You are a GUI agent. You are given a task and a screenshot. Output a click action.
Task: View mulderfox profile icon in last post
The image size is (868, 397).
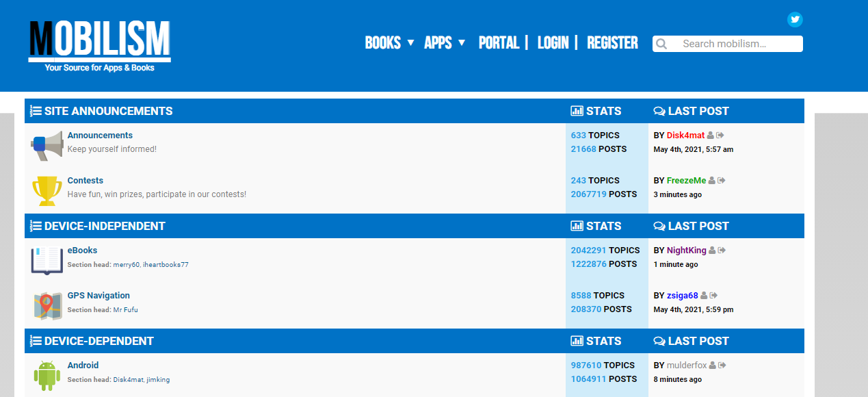(713, 366)
